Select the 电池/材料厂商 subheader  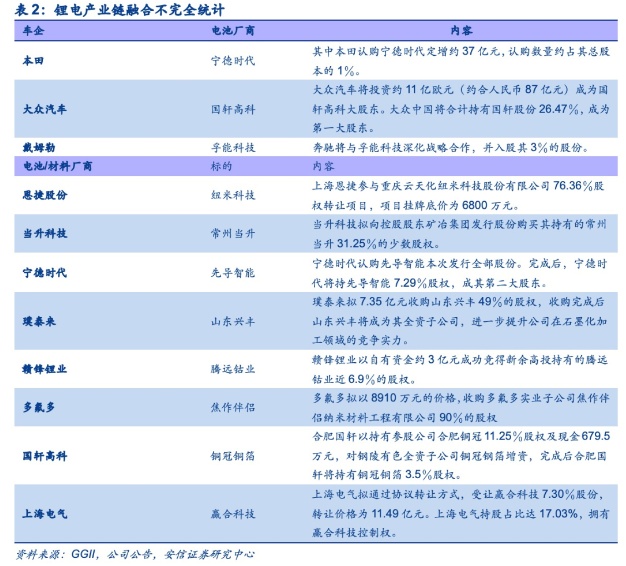point(57,166)
